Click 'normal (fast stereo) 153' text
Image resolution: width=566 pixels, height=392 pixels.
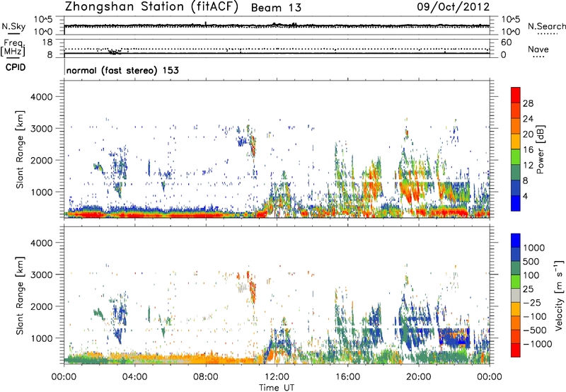[122, 70]
